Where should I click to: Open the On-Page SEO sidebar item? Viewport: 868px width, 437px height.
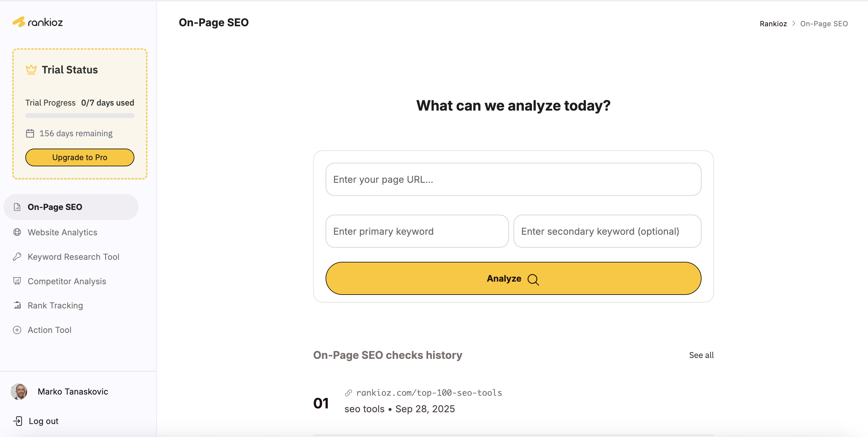pos(55,207)
